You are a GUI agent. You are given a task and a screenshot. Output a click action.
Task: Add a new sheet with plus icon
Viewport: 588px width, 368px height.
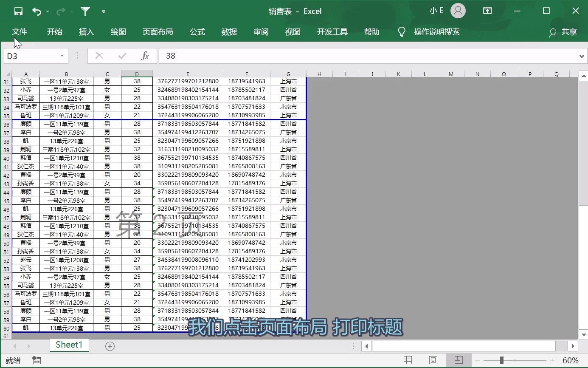click(110, 346)
